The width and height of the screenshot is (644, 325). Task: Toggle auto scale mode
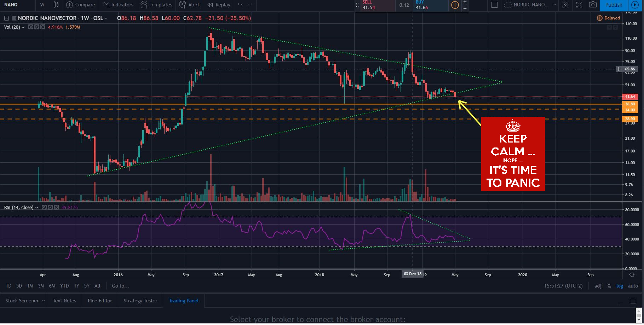click(633, 286)
